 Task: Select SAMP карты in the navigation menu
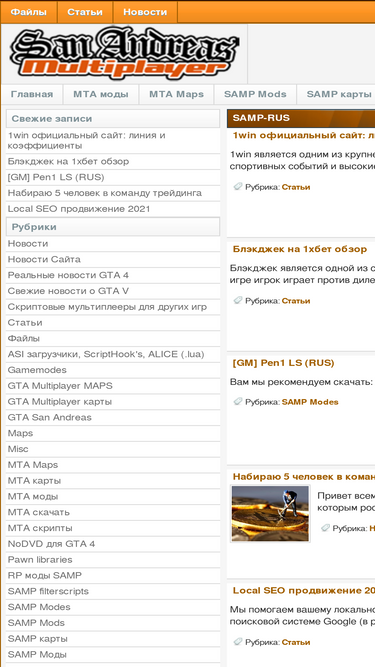(339, 94)
